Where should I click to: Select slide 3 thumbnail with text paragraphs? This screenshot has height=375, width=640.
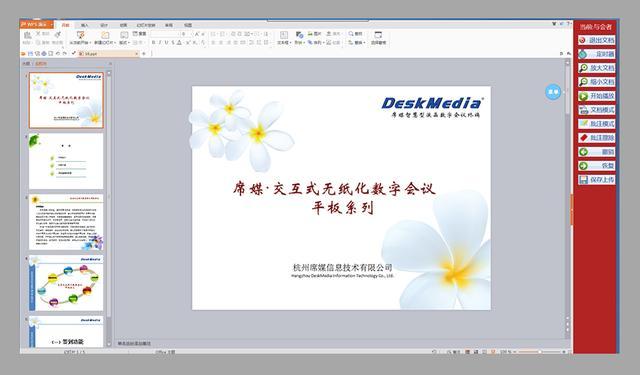pos(66,222)
